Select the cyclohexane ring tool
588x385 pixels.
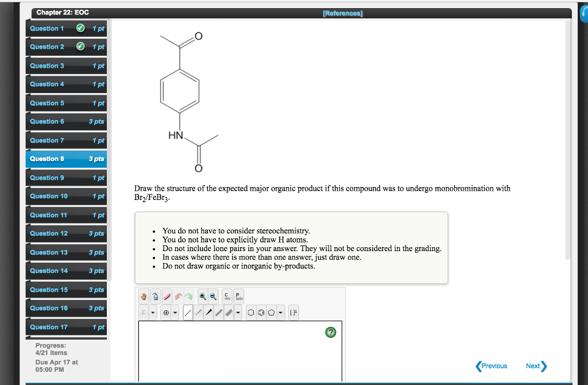tap(252, 313)
